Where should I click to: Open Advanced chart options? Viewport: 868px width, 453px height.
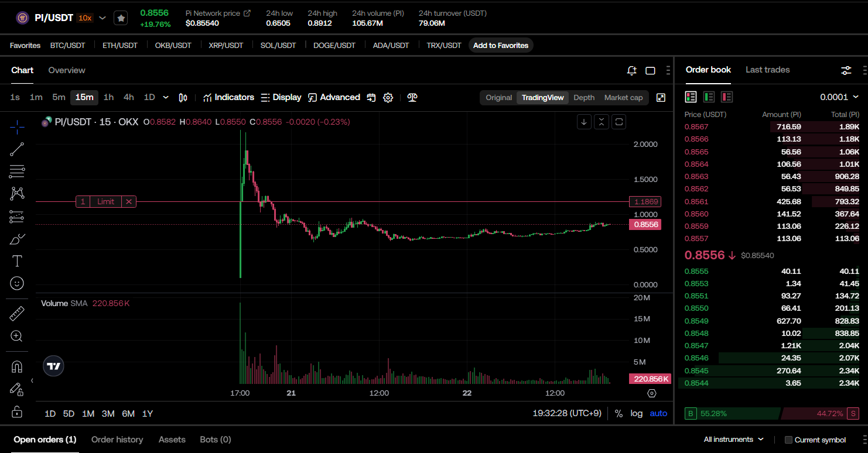coord(334,98)
